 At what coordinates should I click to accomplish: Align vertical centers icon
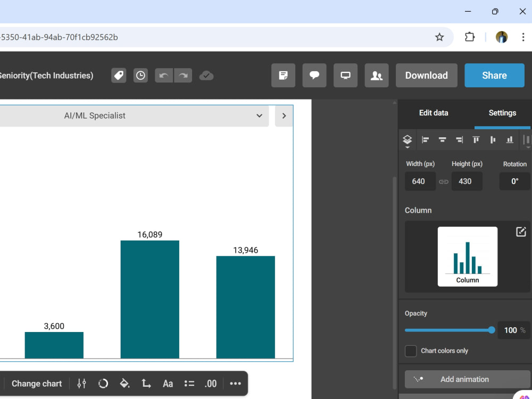pyautogui.click(x=493, y=140)
